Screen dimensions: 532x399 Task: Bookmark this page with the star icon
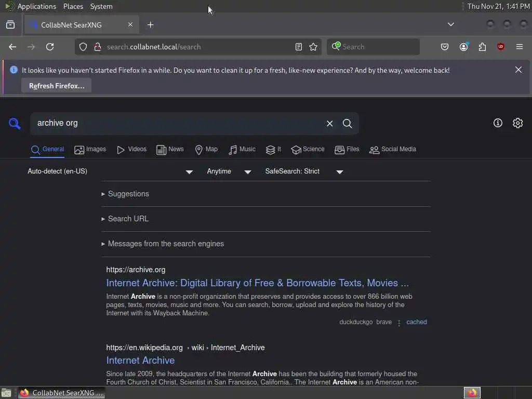click(x=313, y=47)
